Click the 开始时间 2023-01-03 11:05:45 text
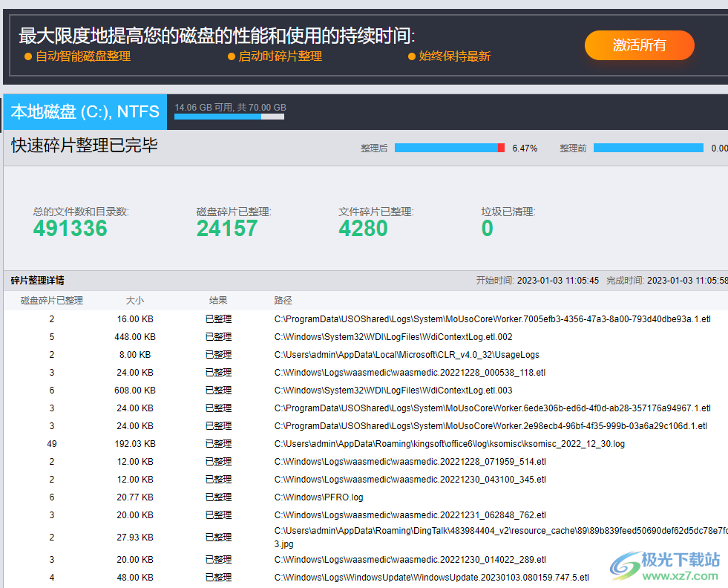 click(x=537, y=281)
